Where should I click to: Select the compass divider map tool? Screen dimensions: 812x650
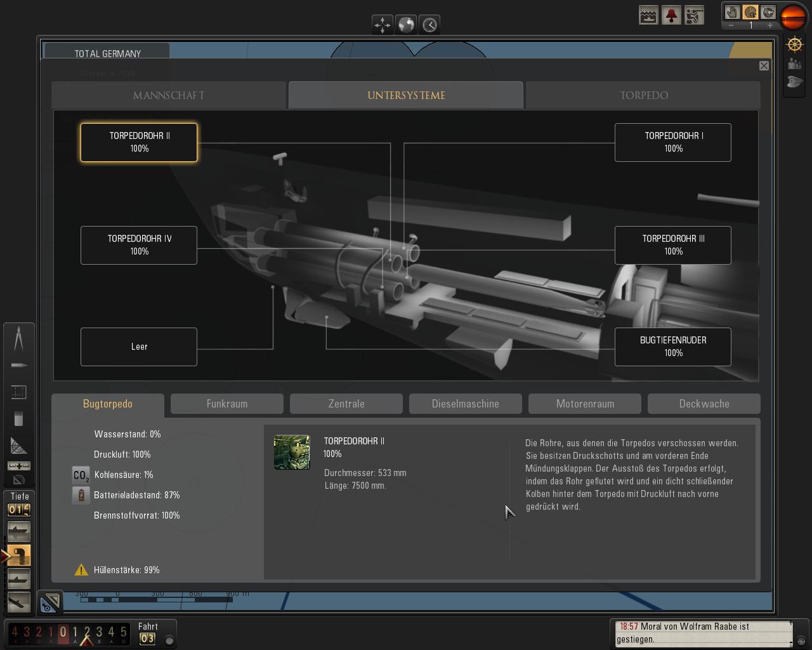pos(19,338)
